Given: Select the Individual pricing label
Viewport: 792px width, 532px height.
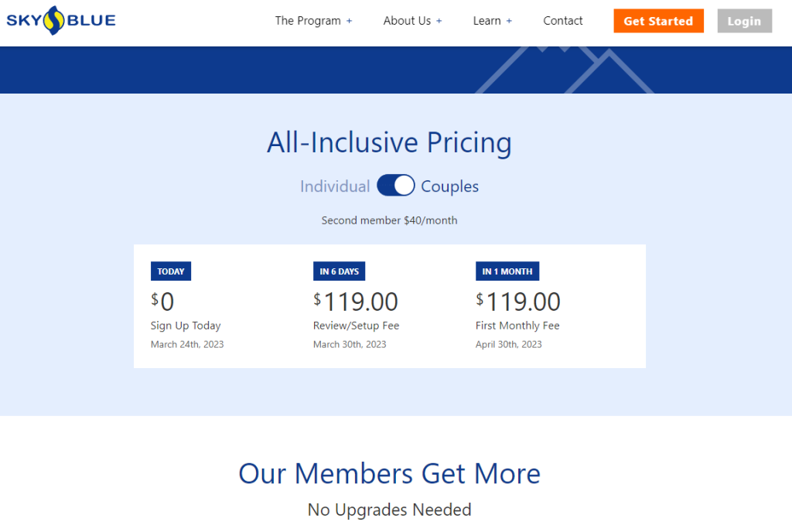Looking at the screenshot, I should click(335, 186).
